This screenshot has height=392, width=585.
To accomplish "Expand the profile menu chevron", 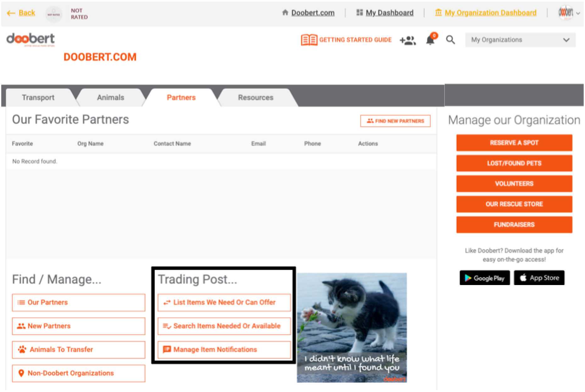I will coord(578,13).
